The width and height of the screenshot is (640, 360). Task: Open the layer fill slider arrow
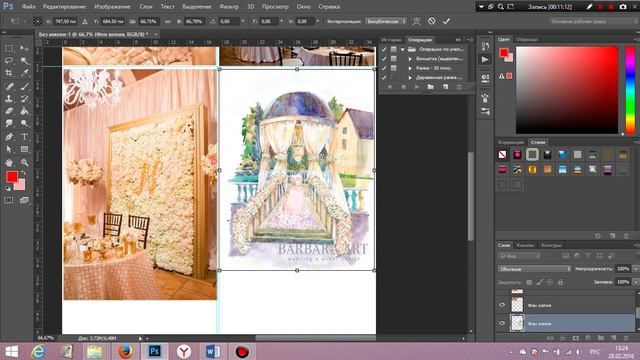636,282
